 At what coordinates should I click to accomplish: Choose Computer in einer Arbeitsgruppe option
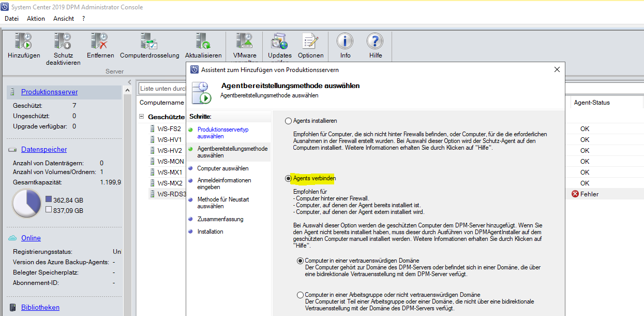tap(301, 295)
